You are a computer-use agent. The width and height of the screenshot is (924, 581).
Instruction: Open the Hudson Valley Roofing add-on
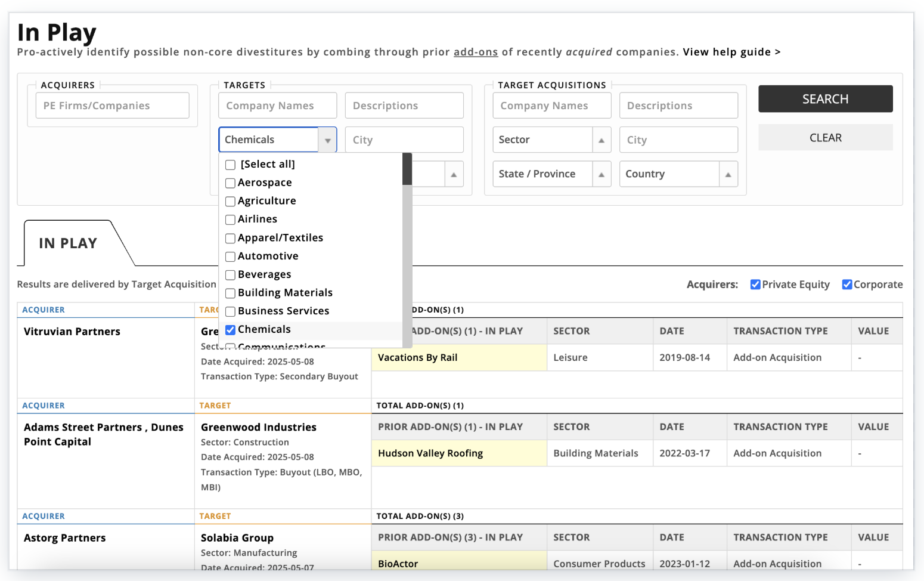point(430,453)
